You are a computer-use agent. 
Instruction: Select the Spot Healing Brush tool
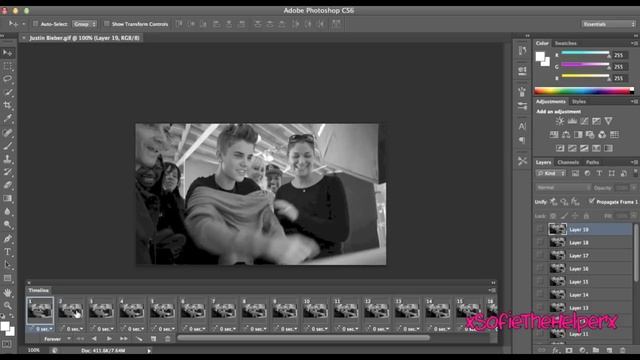(x=7, y=132)
